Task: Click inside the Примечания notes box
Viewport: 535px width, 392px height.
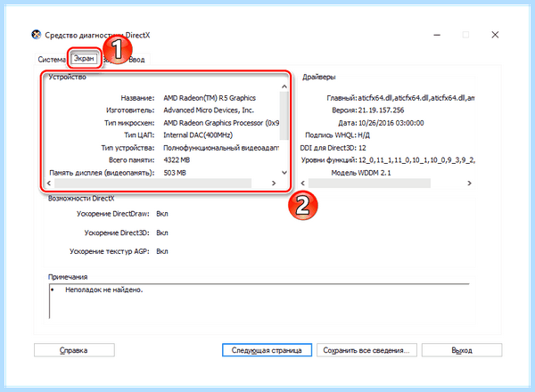Action: [x=259, y=301]
